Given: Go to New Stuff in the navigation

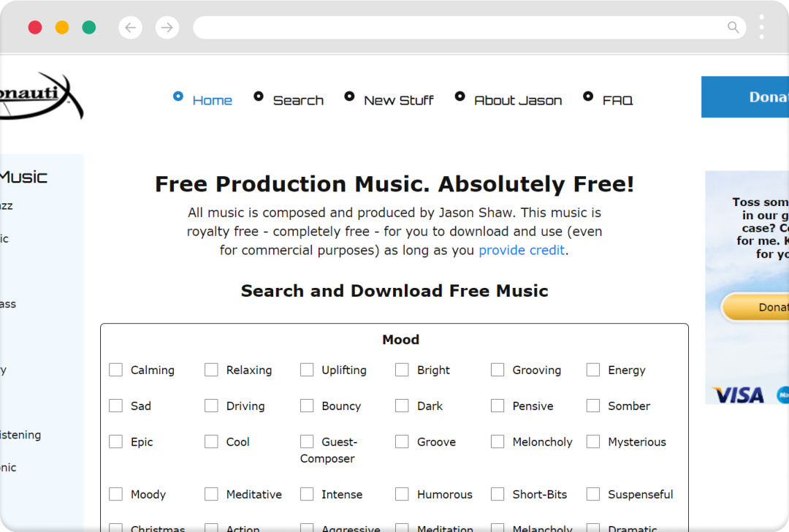Looking at the screenshot, I should 398,100.
